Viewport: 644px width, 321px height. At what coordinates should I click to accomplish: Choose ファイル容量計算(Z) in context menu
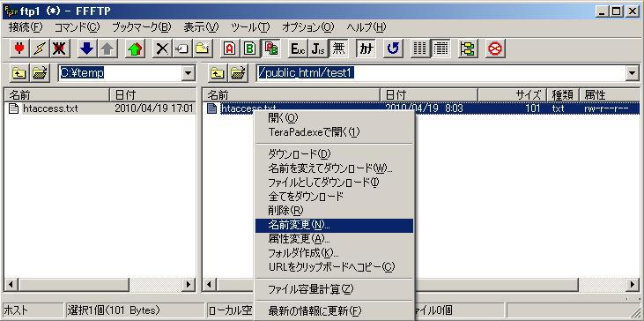[334, 289]
